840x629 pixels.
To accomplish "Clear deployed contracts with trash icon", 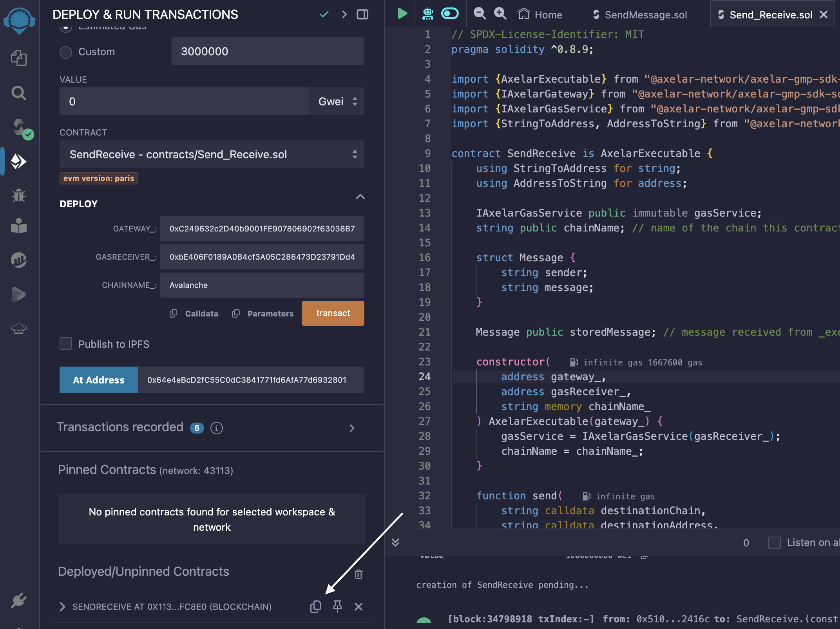I will pos(358,574).
